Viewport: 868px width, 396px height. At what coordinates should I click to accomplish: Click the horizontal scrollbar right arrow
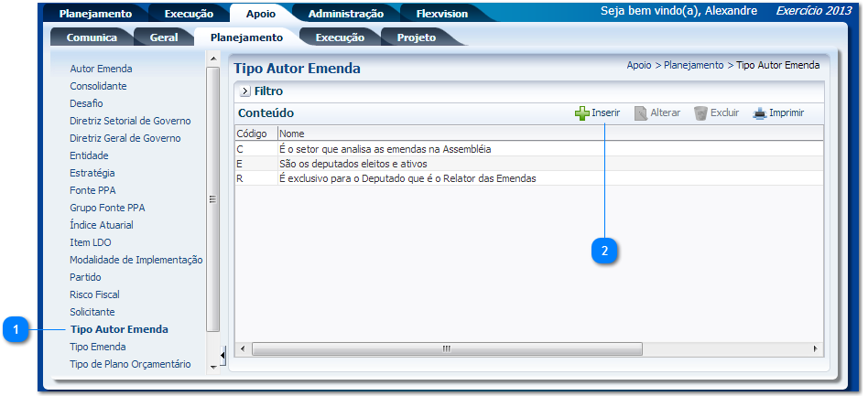click(816, 348)
